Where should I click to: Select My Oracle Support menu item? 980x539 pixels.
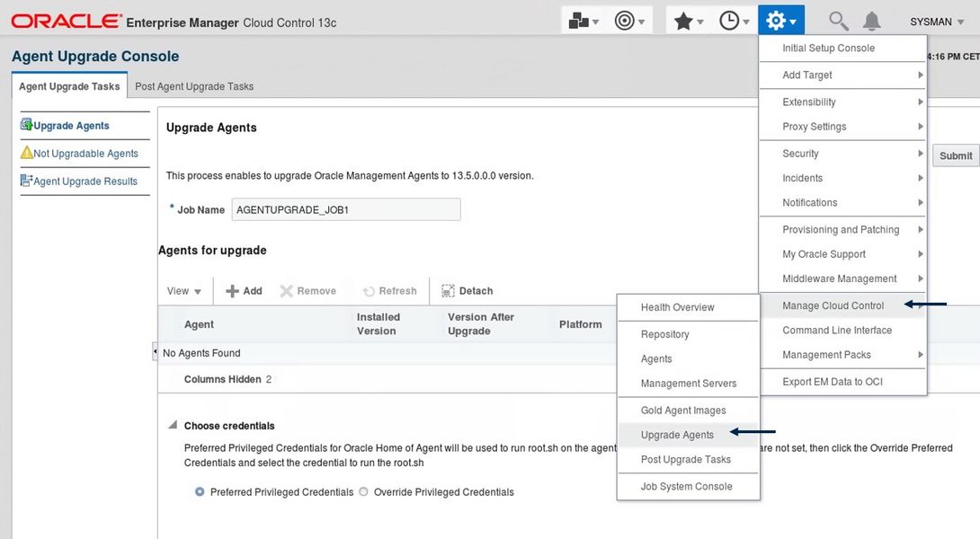coord(842,254)
